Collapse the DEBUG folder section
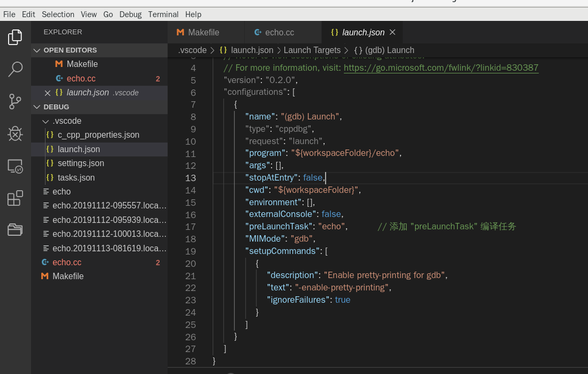Screen dimensions: 588x374 point(37,107)
